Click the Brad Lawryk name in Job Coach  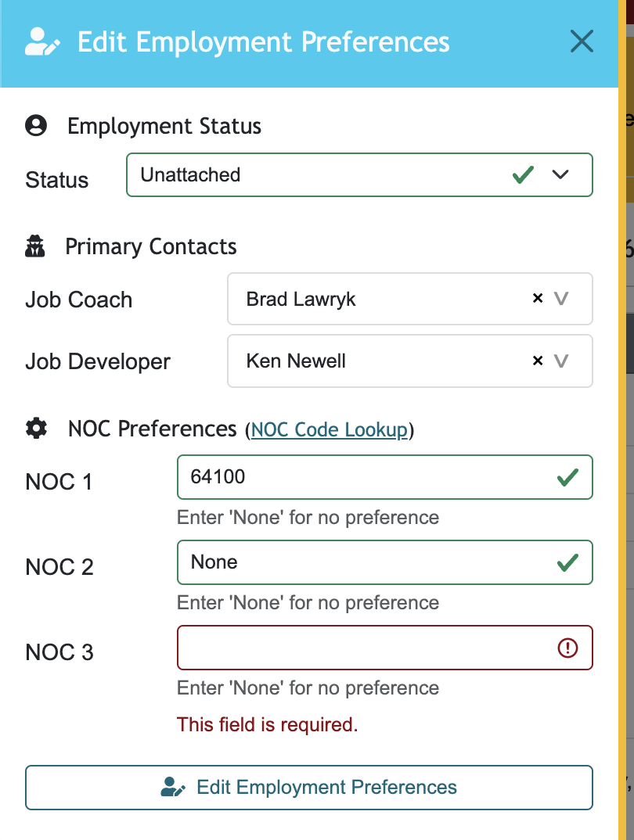(x=301, y=299)
